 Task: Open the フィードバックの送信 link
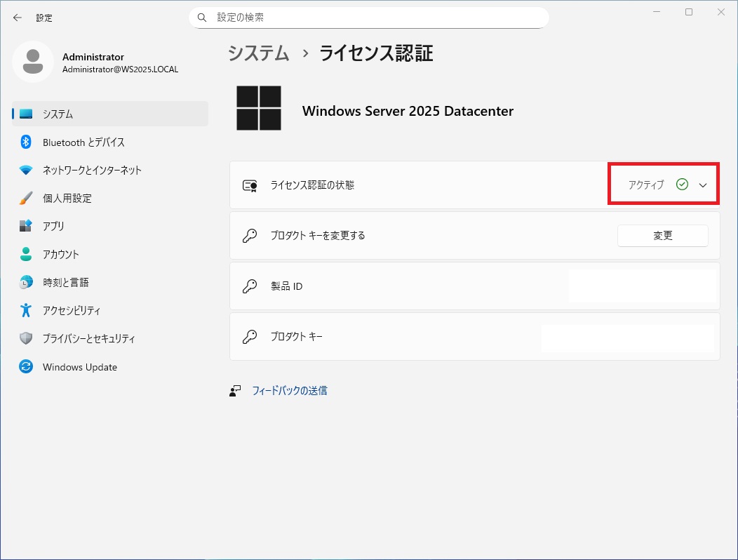point(290,390)
